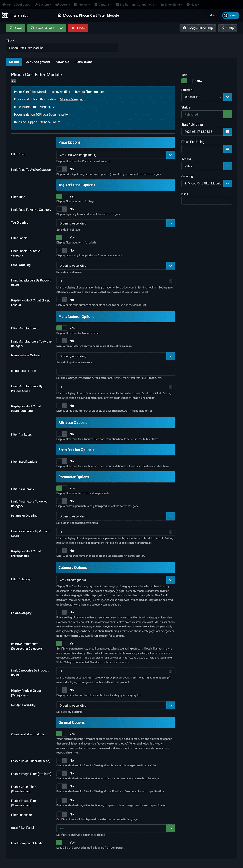Click Limit Manufacturers By Product Count stepper
The height and width of the screenshot is (868, 243).
170,387
